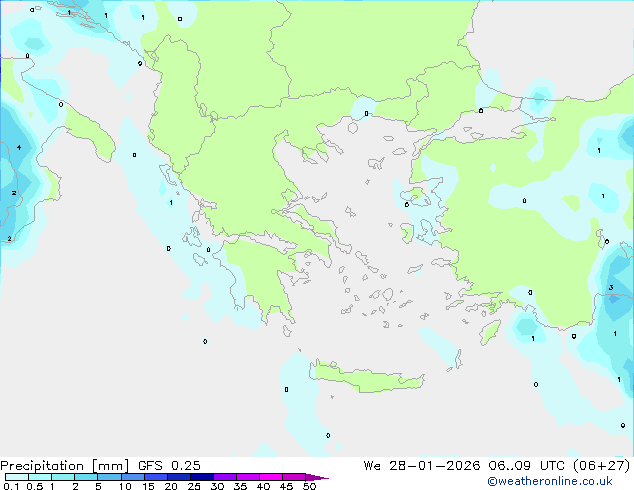Pick the 15–20 mm blue legend swatch
The width and height of the screenshot is (634, 490).
click(155, 477)
